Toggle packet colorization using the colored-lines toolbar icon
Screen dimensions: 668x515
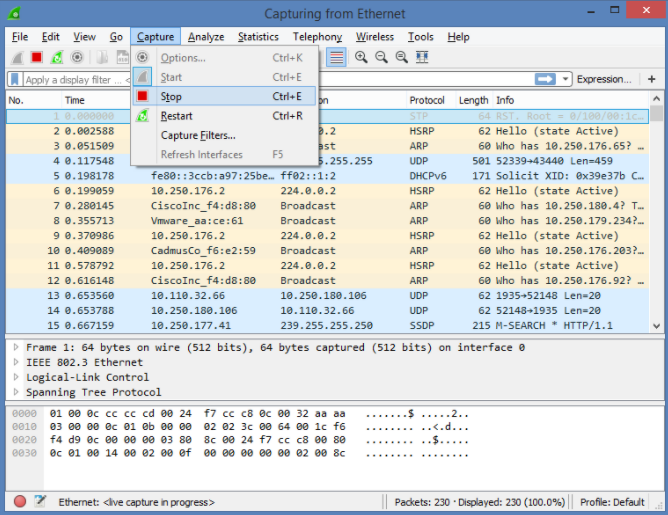point(337,57)
